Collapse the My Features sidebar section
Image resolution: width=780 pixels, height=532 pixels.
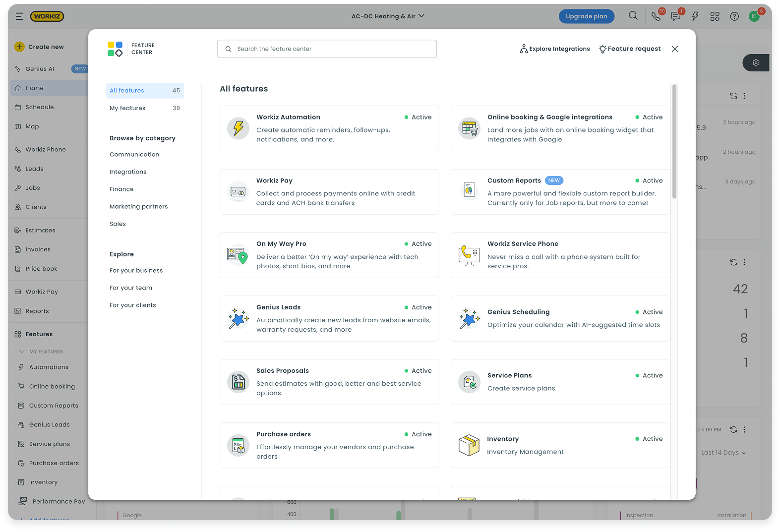click(x=22, y=352)
